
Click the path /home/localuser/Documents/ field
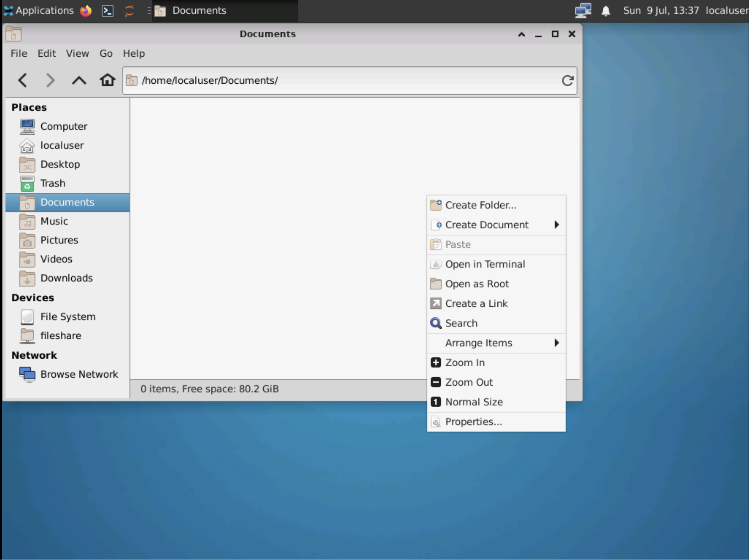click(350, 80)
